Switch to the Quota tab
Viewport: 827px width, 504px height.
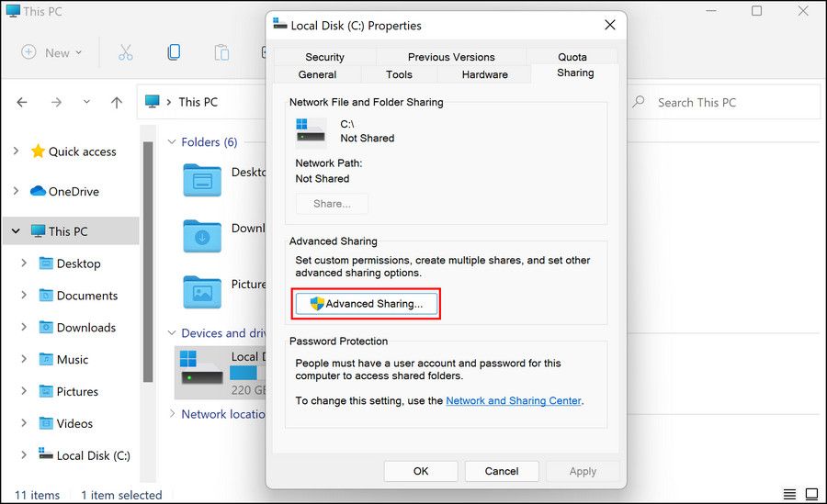pyautogui.click(x=572, y=57)
